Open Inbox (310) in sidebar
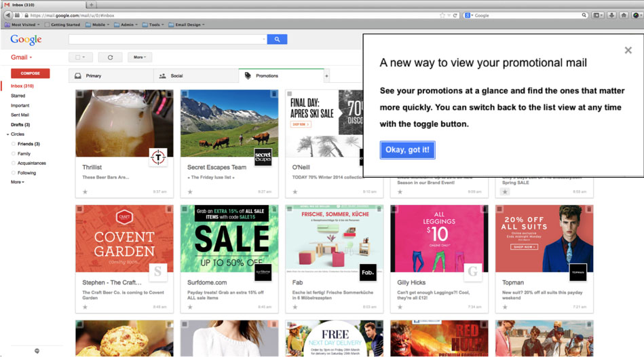The height and width of the screenshot is (357, 644). click(x=22, y=86)
